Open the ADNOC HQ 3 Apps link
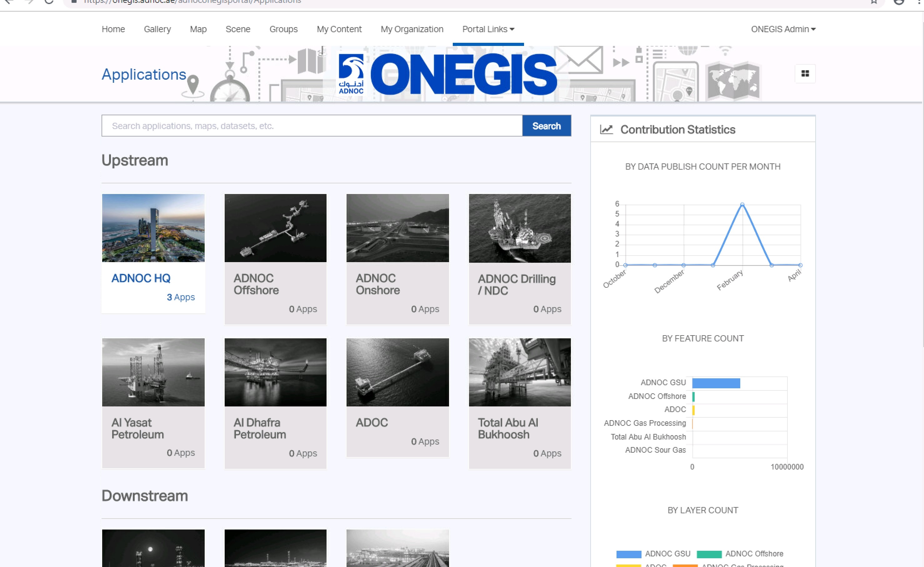The width and height of the screenshot is (924, 567). point(180,297)
